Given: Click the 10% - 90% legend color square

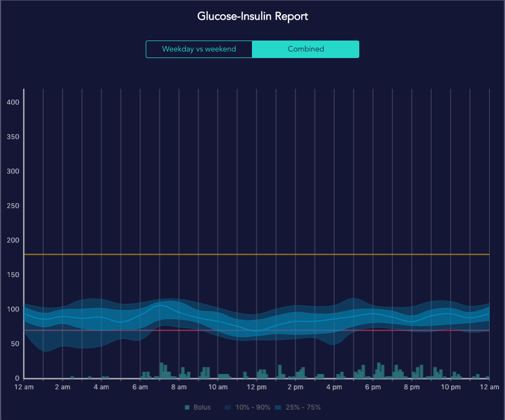Looking at the screenshot, I should tap(228, 407).
